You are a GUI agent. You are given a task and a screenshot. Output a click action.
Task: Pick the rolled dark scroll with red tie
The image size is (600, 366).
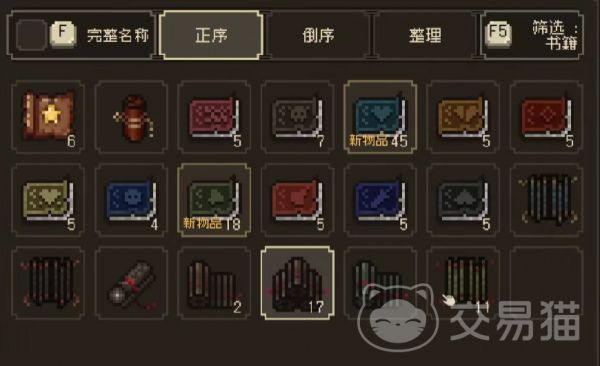(131, 283)
